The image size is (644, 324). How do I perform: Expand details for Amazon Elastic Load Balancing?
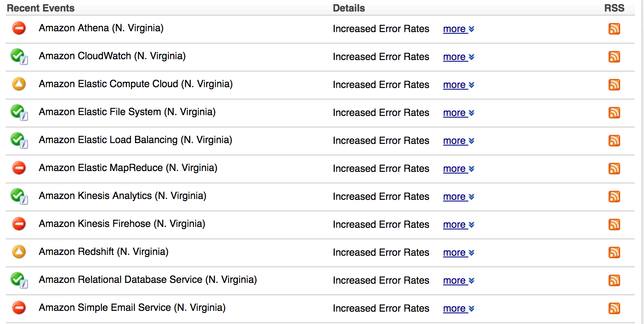coord(458,141)
